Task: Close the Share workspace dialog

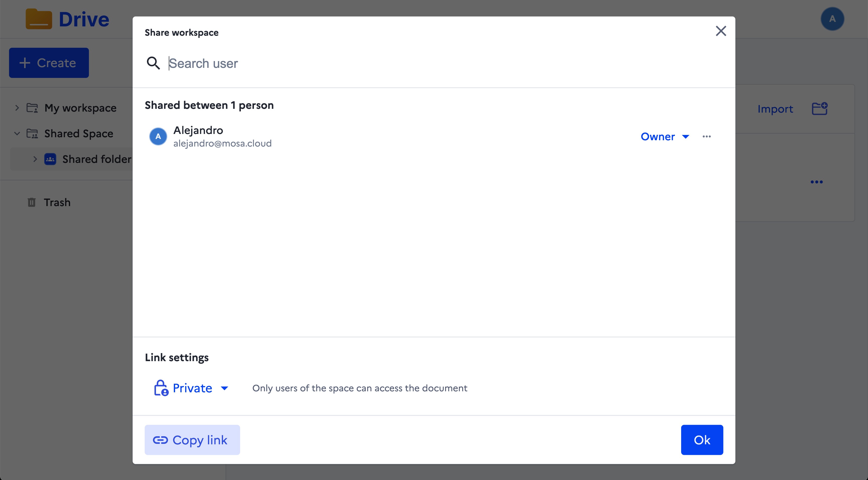Action: 721,31
